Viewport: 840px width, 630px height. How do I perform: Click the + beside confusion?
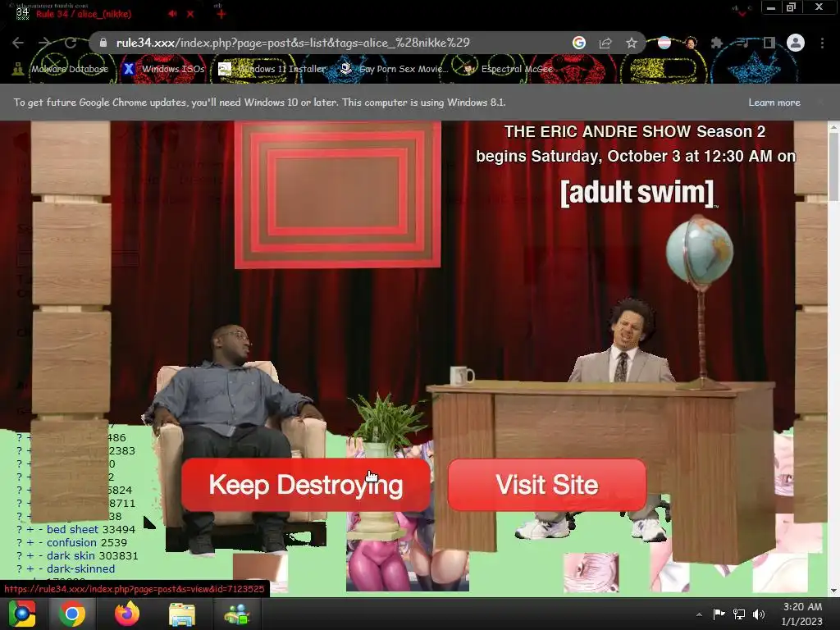point(30,543)
